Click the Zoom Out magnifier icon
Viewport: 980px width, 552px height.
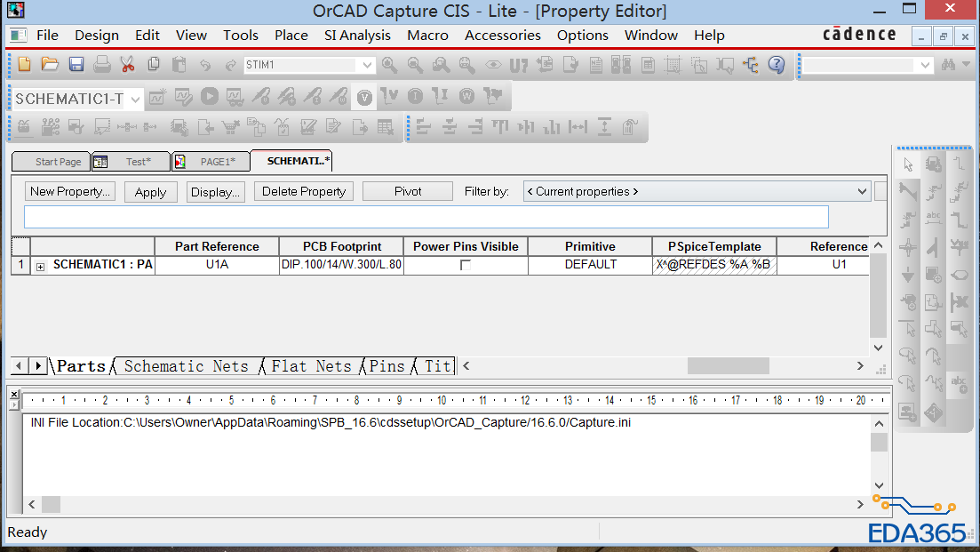(415, 64)
